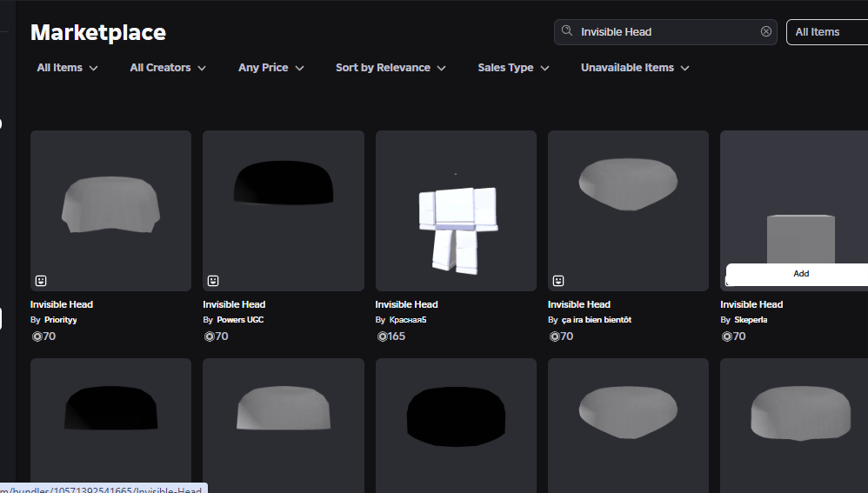Clear the Invisible Head search text

(766, 31)
